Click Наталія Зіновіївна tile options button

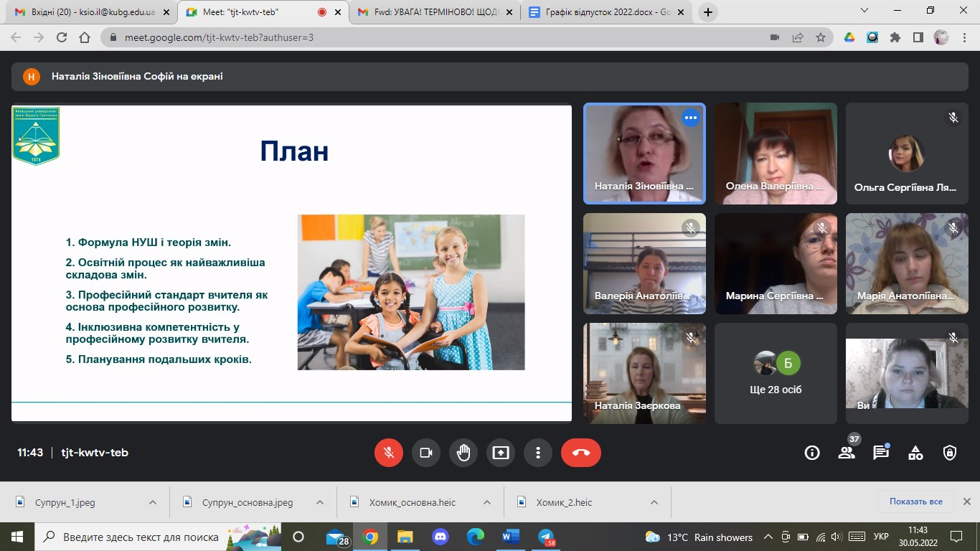[690, 118]
